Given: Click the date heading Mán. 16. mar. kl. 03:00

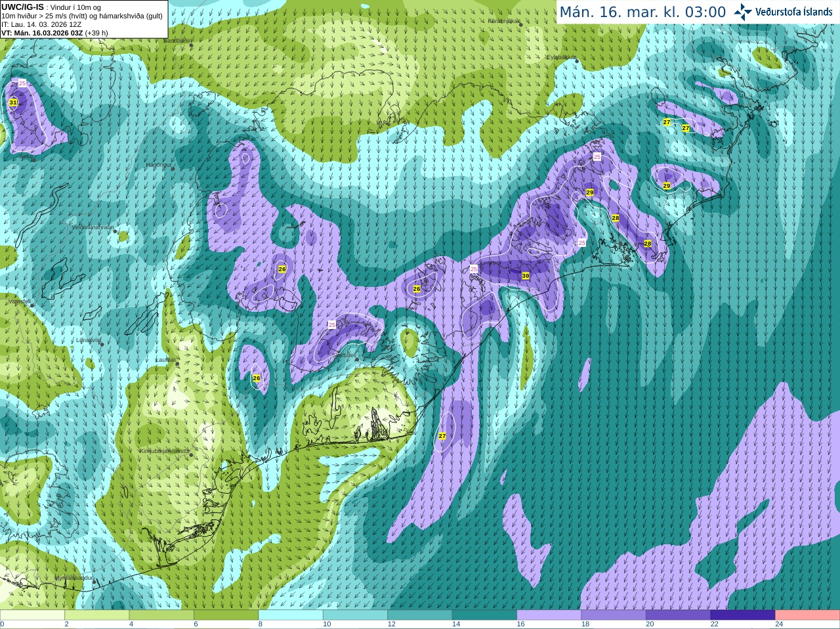Looking at the screenshot, I should click(x=642, y=12).
